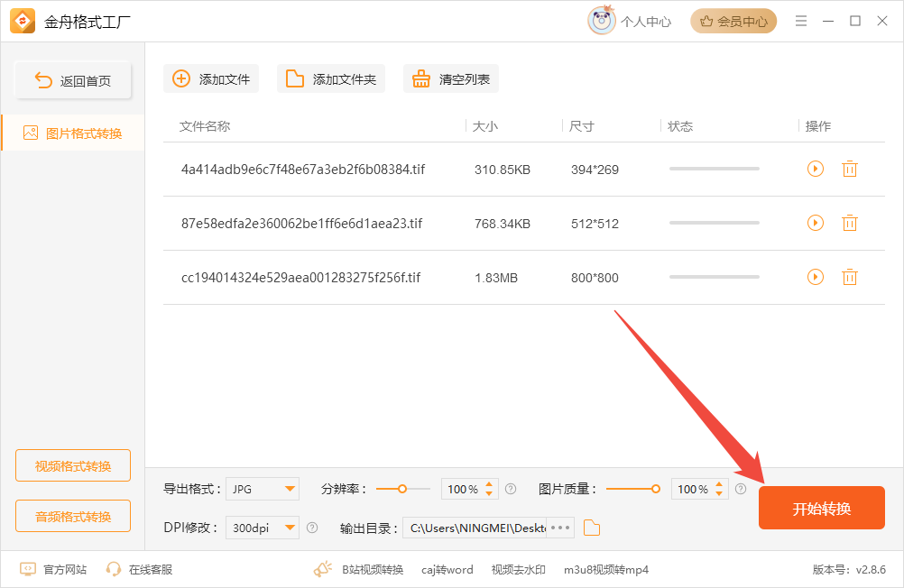Click the 尺寸 column header
Viewport: 904px width, 588px height.
581,126
